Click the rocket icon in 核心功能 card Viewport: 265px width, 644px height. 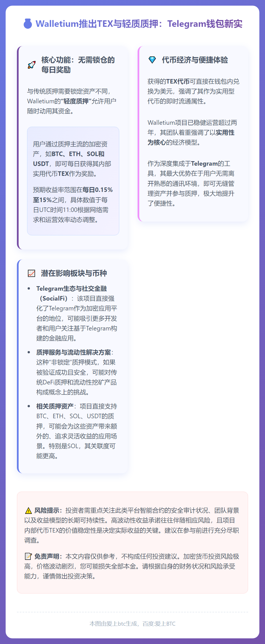(x=32, y=65)
